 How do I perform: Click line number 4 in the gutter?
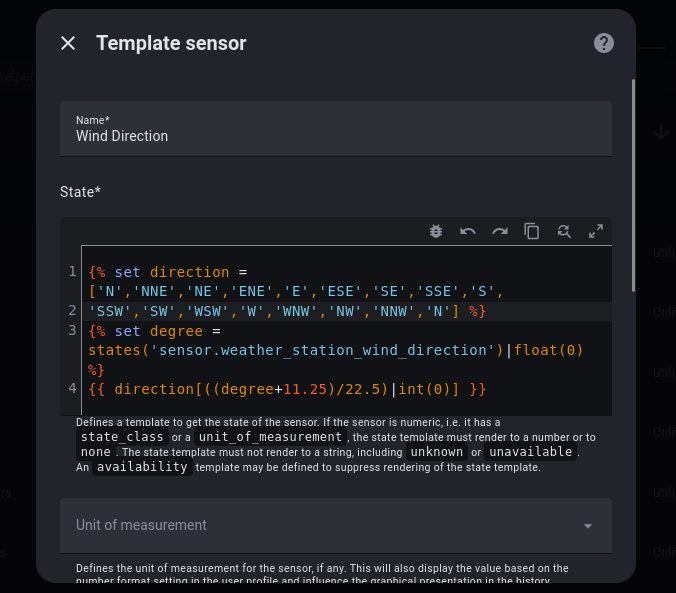coord(73,389)
